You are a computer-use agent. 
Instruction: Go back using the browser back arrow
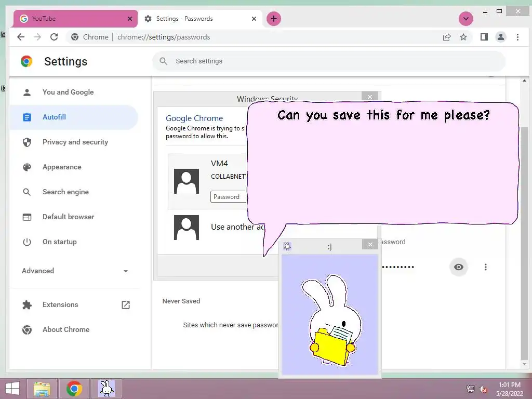(x=21, y=37)
